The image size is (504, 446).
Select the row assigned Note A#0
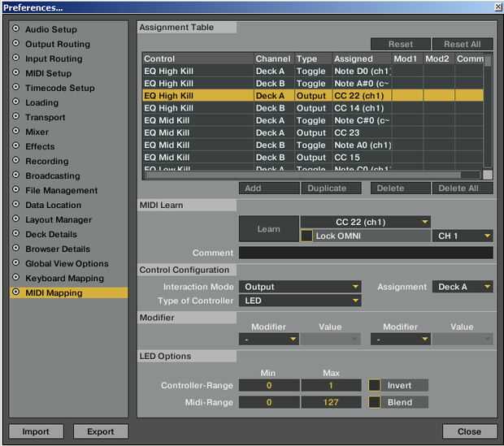(x=313, y=83)
